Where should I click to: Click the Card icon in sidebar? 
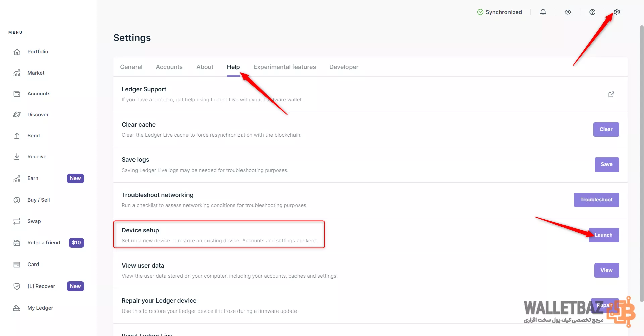[x=17, y=265]
